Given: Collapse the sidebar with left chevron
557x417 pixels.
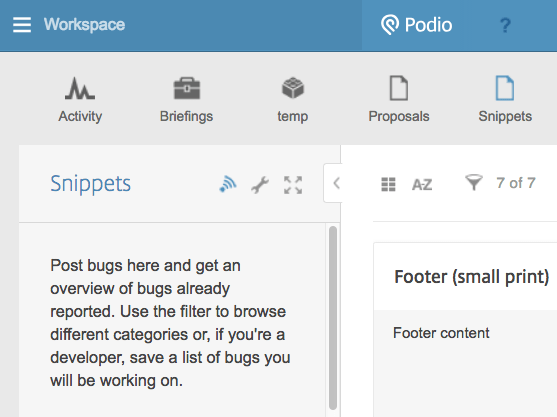Looking at the screenshot, I should tap(336, 183).
